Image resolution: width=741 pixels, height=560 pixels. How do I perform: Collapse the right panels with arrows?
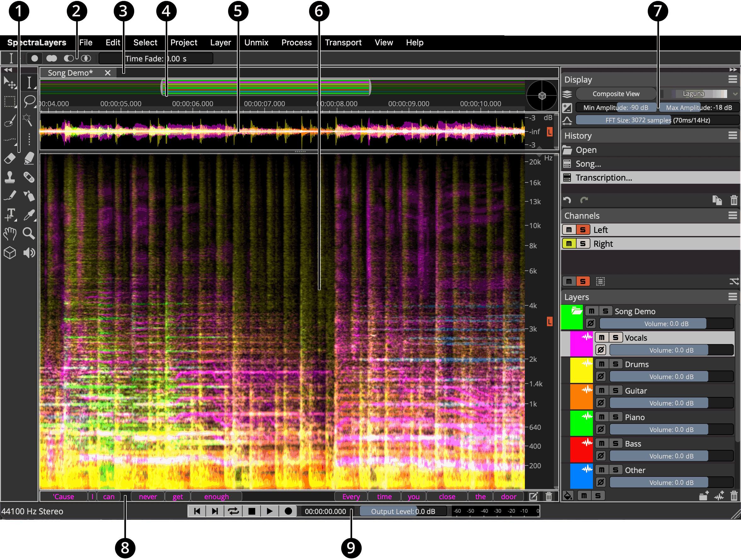click(x=733, y=70)
